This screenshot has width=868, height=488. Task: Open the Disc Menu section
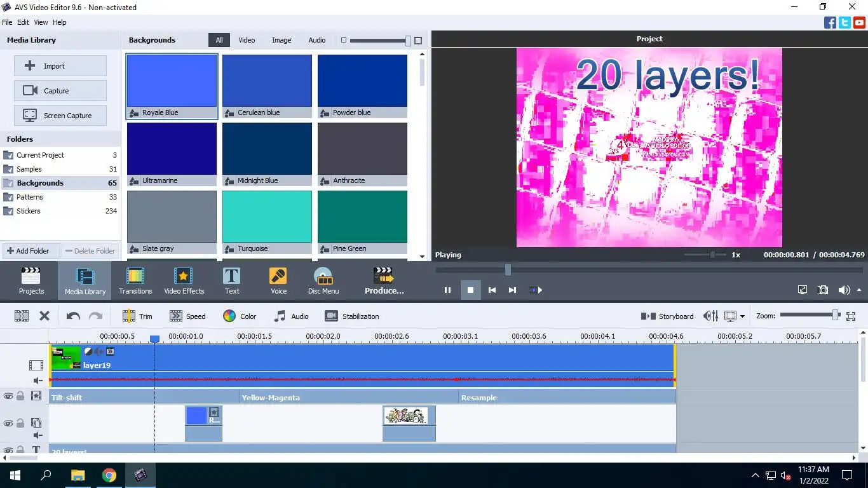[x=323, y=281]
